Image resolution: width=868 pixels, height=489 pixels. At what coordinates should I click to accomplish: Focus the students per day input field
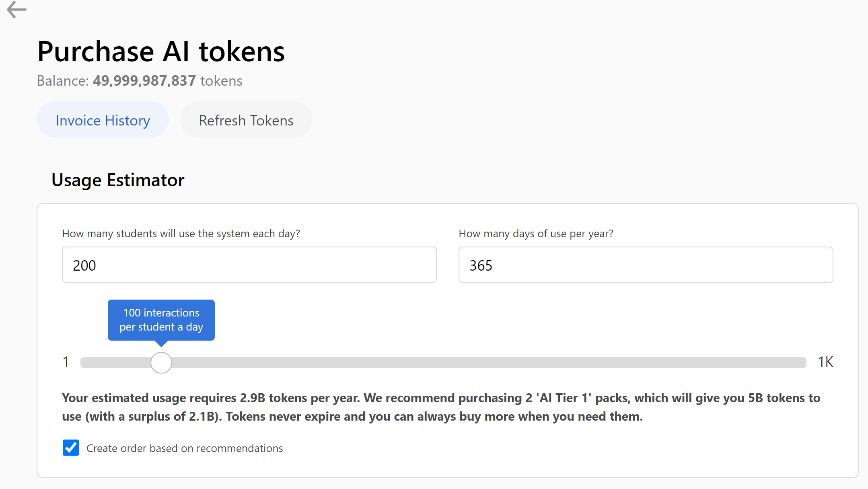pyautogui.click(x=249, y=265)
